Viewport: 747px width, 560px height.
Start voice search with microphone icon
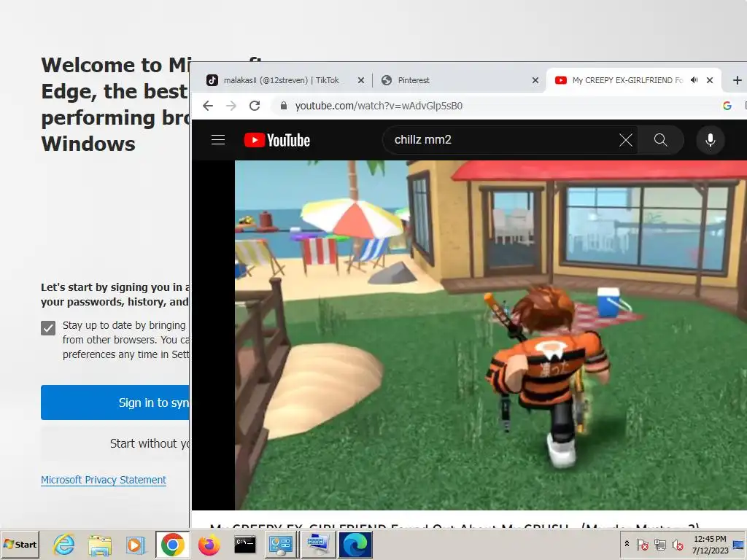[710, 140]
